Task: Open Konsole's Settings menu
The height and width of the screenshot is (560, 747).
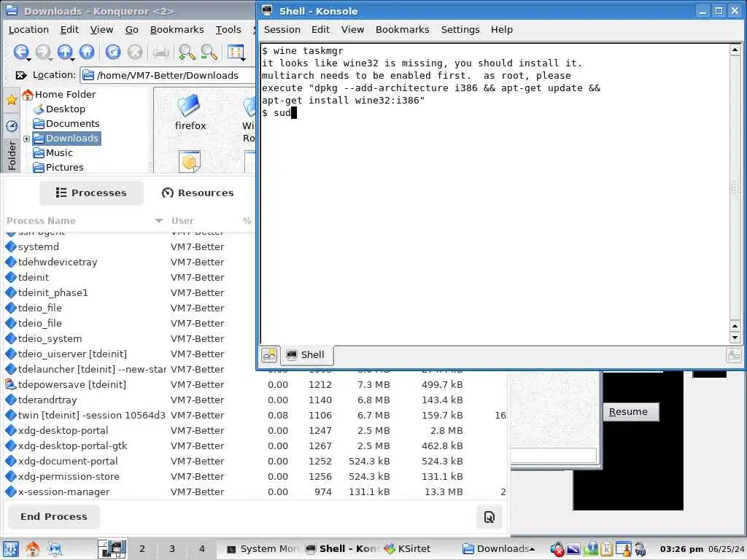Action: [460, 29]
